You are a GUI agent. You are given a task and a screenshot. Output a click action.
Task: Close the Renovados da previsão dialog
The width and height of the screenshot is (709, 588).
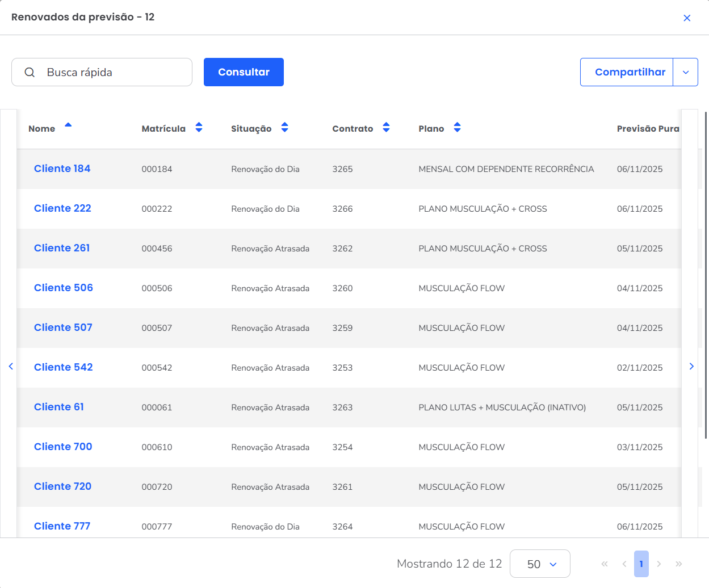pyautogui.click(x=687, y=18)
